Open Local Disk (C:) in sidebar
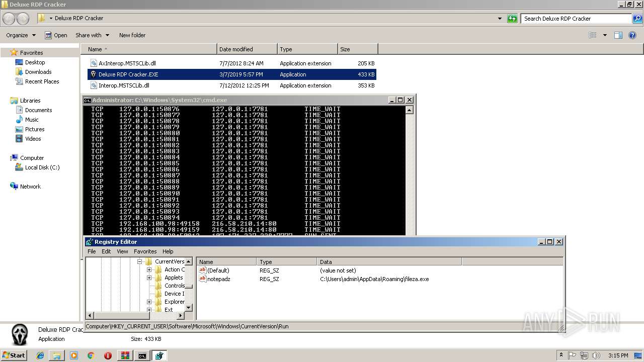This screenshot has height=362, width=644. (x=42, y=167)
